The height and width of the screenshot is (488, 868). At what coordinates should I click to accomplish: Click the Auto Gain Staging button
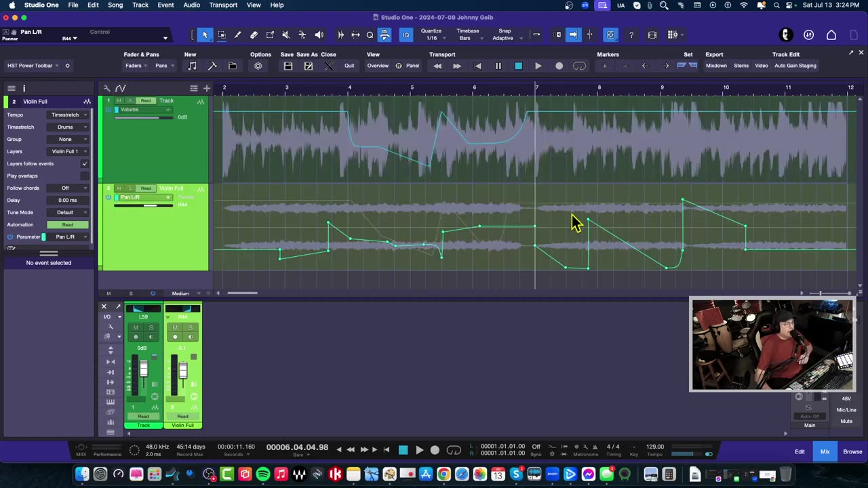(x=795, y=66)
